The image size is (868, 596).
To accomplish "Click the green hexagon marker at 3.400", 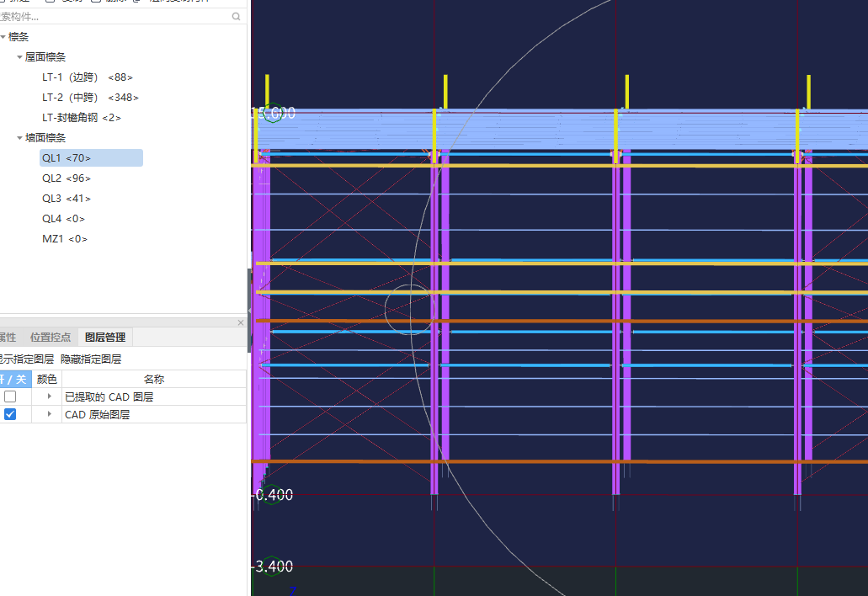I will 272,567.
